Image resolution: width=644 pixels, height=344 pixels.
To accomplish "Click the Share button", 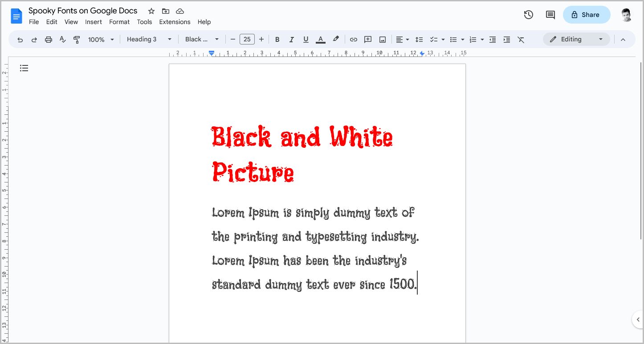I will (x=587, y=15).
